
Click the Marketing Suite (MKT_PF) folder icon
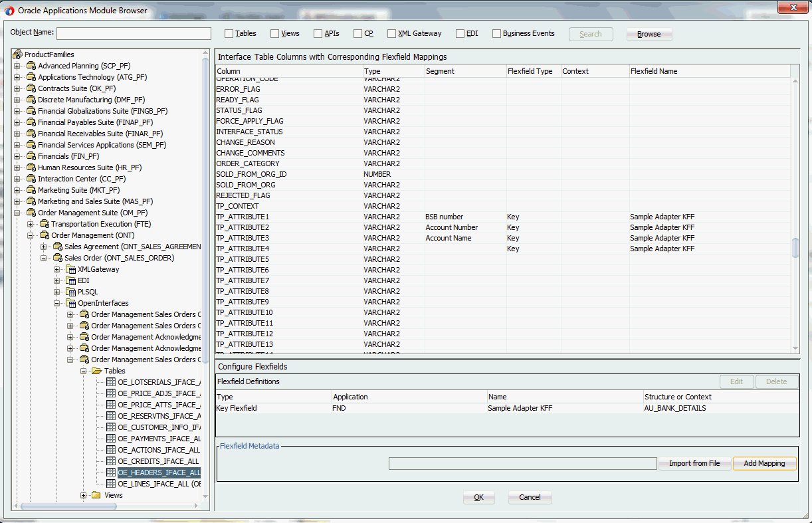point(31,190)
